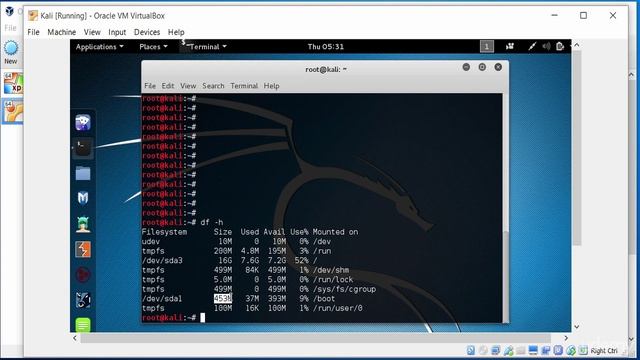Open the terminal's View menu
640x360 pixels.
click(188, 86)
